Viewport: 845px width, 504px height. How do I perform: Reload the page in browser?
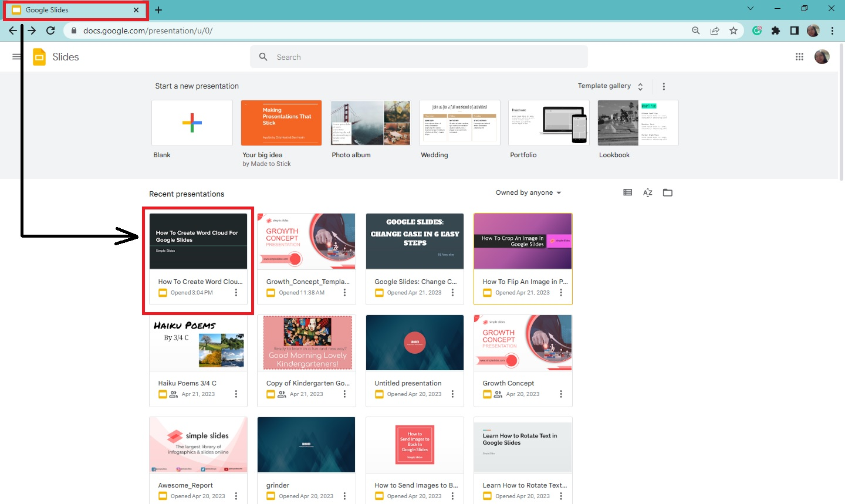coord(50,31)
